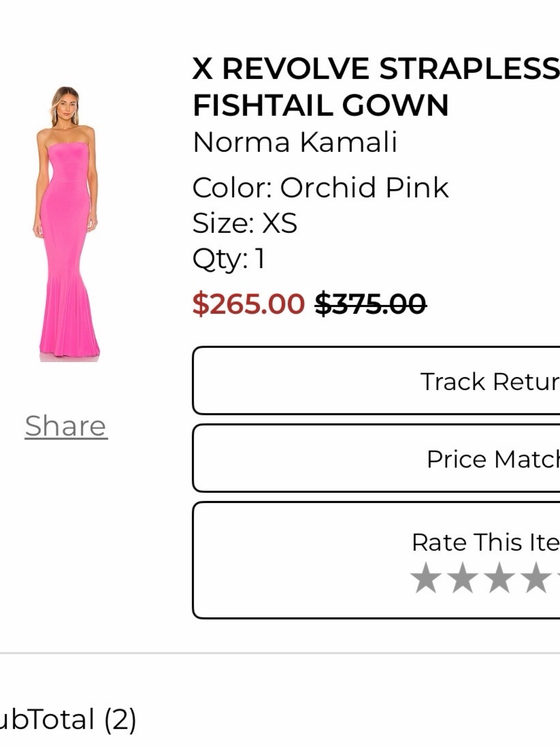Screen dimensions: 560x749
Task: Click the Share link below the image
Action: [66, 426]
